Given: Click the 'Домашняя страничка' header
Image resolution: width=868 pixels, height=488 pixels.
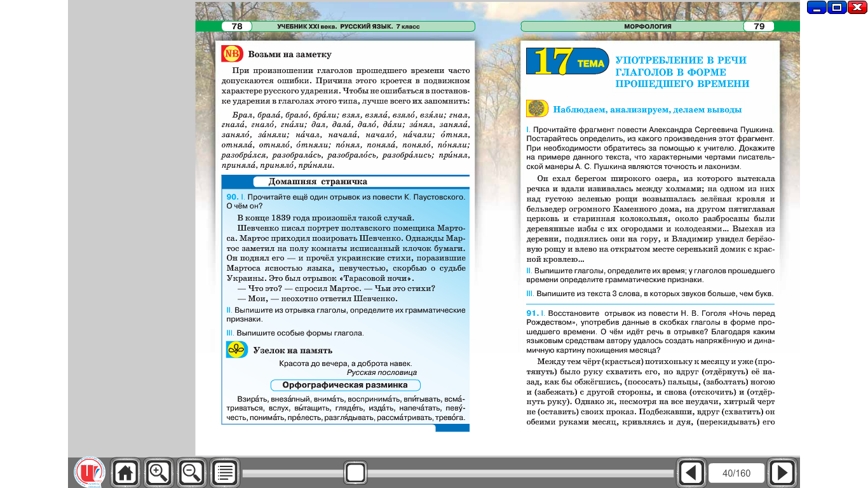Looking at the screenshot, I should click(318, 182).
